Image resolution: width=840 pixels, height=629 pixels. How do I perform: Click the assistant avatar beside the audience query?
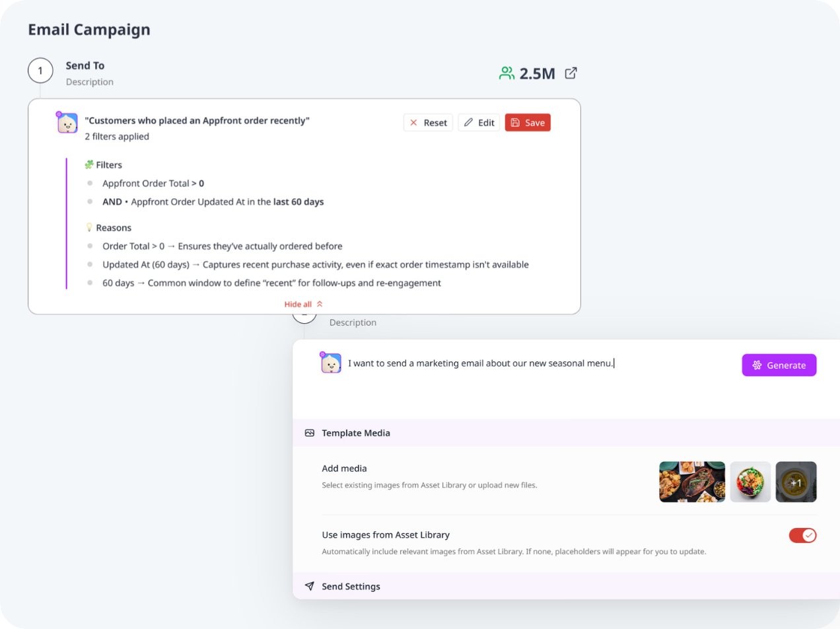(x=67, y=122)
